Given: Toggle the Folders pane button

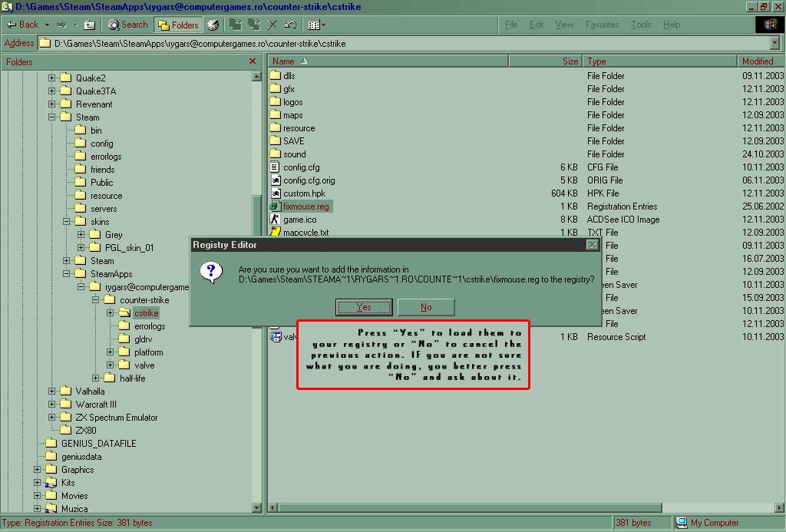Looking at the screenshot, I should (178, 25).
